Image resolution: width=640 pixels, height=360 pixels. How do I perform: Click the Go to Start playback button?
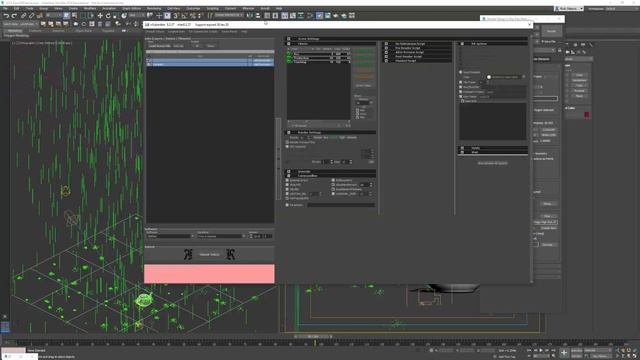(529, 350)
